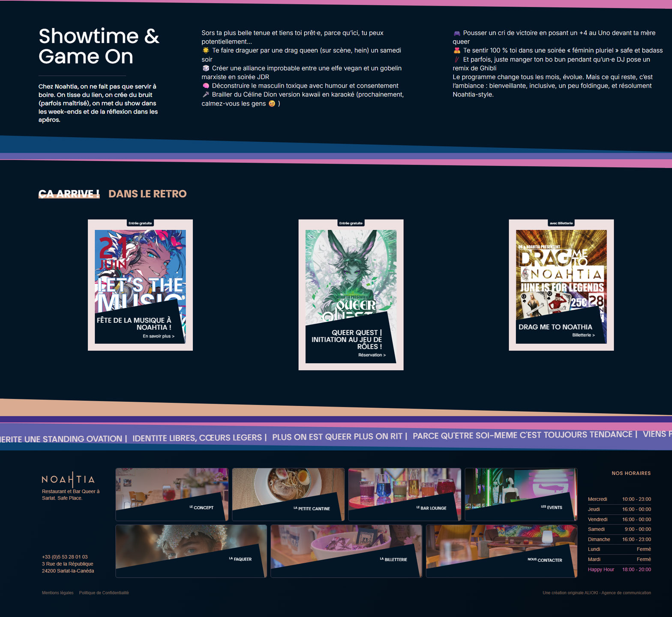Open the DANS LE RETRO tab

(x=147, y=194)
